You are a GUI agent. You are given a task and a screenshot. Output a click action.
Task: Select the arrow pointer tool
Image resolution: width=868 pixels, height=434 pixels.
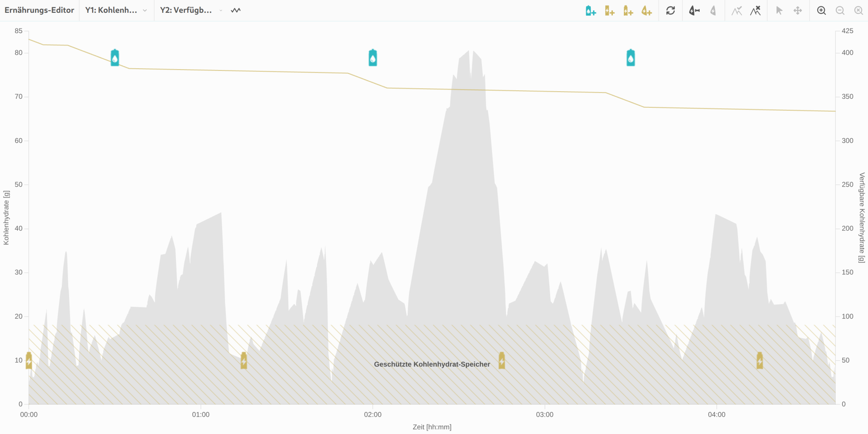pyautogui.click(x=779, y=11)
